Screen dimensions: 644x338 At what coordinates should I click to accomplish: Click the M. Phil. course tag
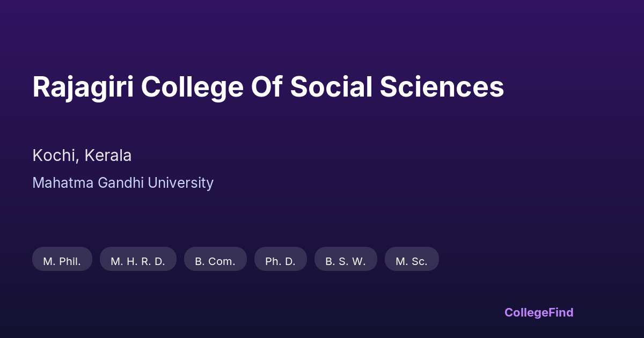pos(62,261)
